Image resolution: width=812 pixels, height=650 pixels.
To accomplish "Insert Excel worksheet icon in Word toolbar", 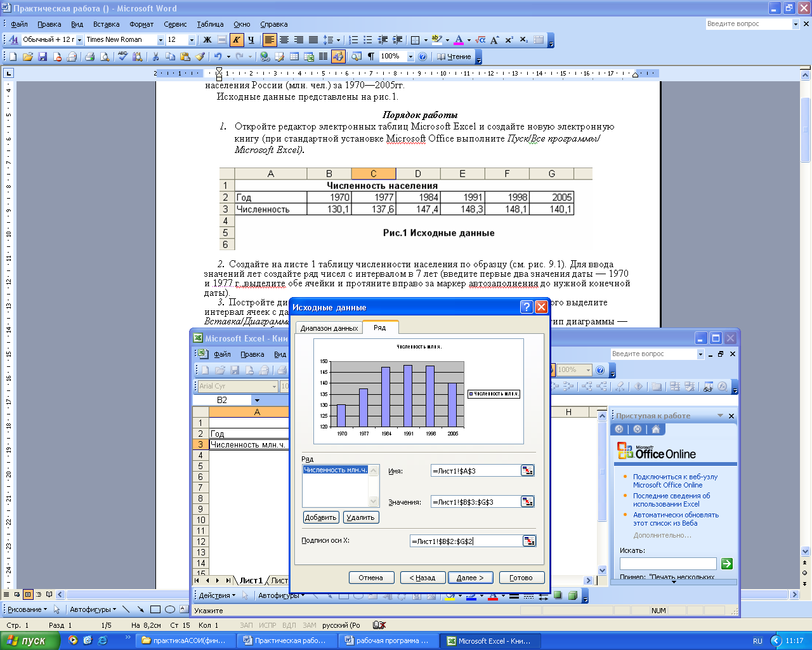I will click(309, 56).
